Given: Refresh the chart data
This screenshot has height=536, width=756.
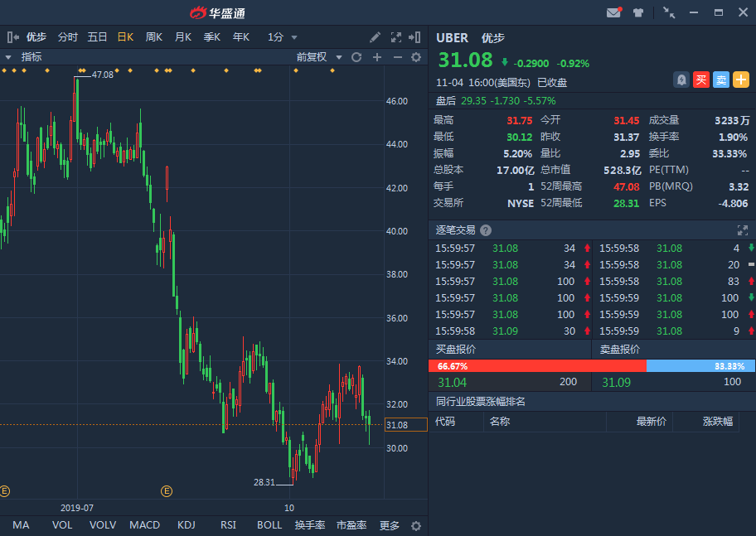Looking at the screenshot, I should (x=356, y=57).
